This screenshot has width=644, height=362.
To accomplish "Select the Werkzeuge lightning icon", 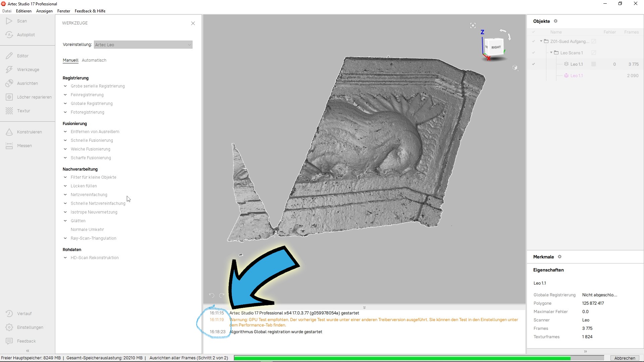I will point(9,69).
